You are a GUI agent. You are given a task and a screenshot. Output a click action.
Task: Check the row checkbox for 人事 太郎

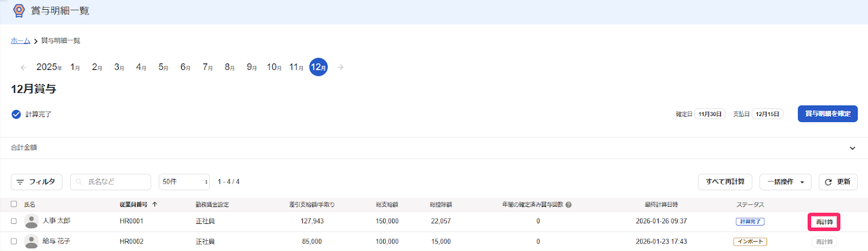(x=14, y=221)
